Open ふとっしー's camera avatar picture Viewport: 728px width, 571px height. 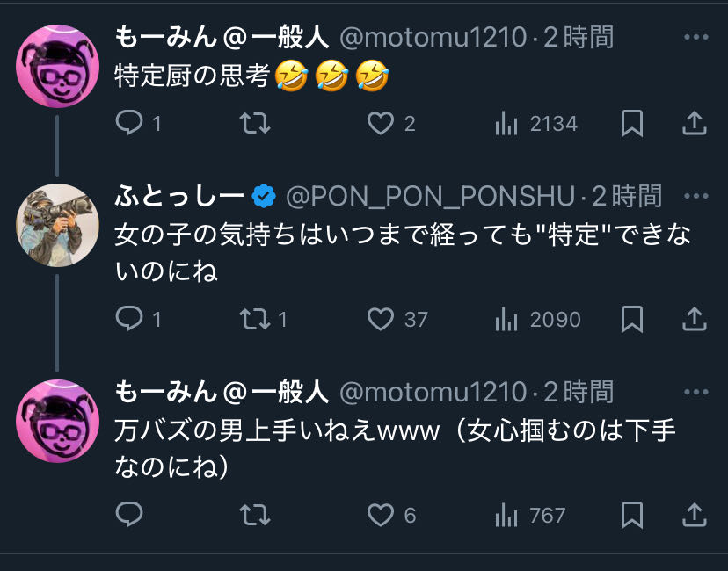(57, 226)
